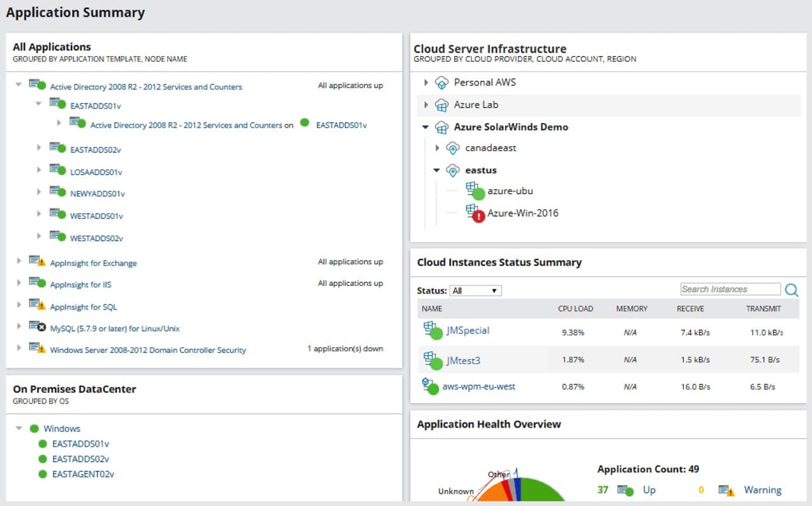This screenshot has width=812, height=506.
Task: Click the region location icon next to eastus
Action: point(454,170)
